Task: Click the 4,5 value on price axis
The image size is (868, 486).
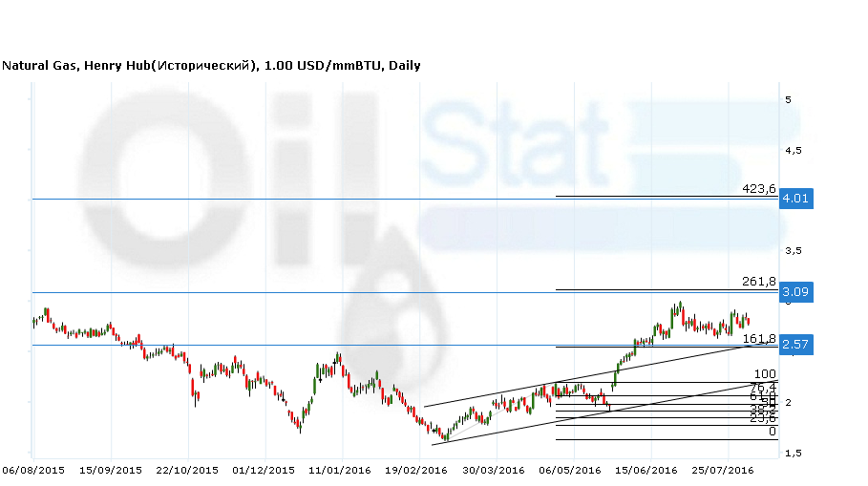Action: 793,150
